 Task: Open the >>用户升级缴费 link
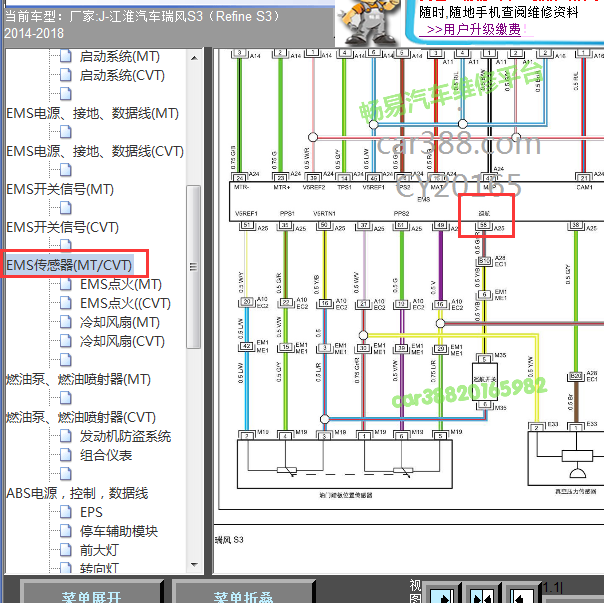coord(474,29)
